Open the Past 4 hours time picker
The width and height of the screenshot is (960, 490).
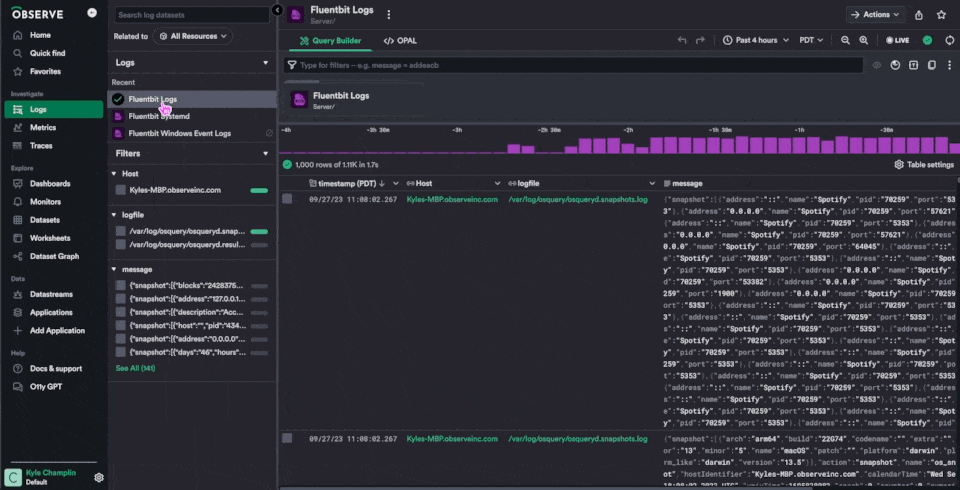(x=755, y=40)
